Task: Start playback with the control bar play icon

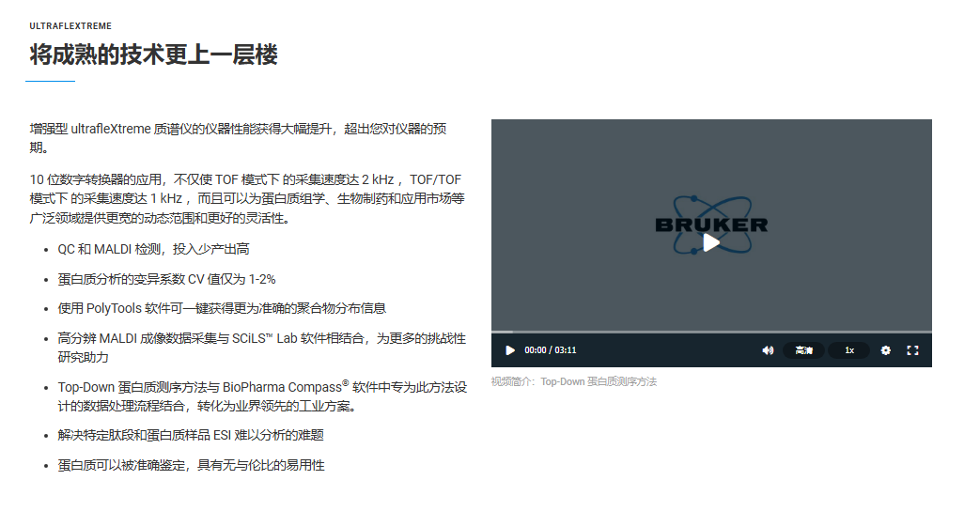Action: tap(510, 350)
